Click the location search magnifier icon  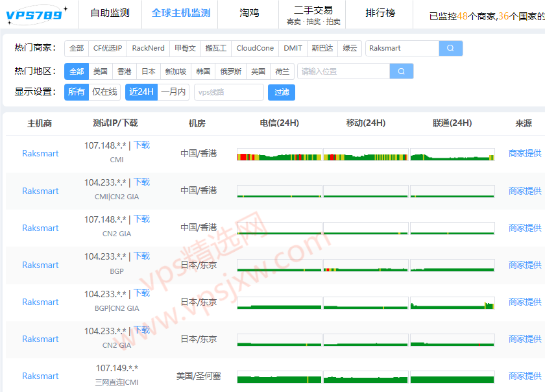402,71
